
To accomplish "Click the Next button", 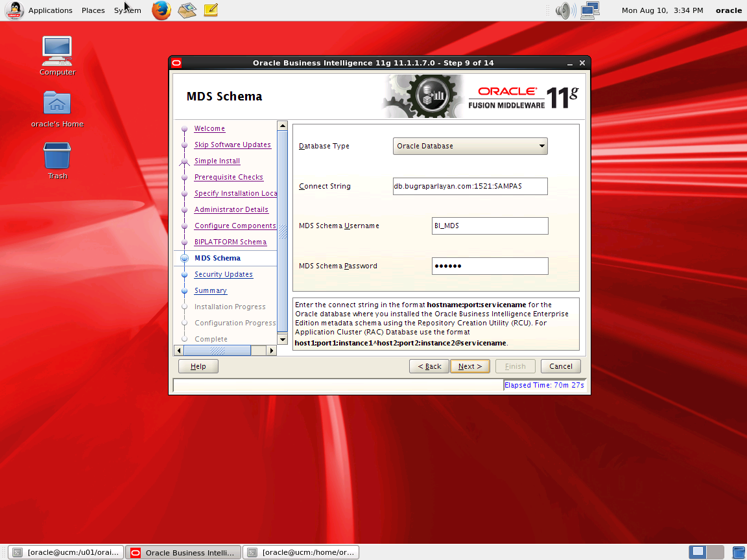I will pyautogui.click(x=469, y=366).
